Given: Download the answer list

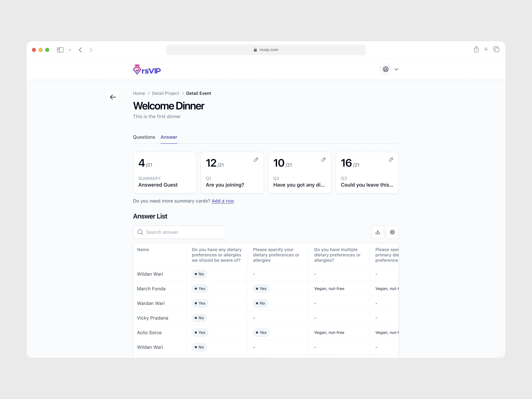Looking at the screenshot, I should [x=377, y=232].
